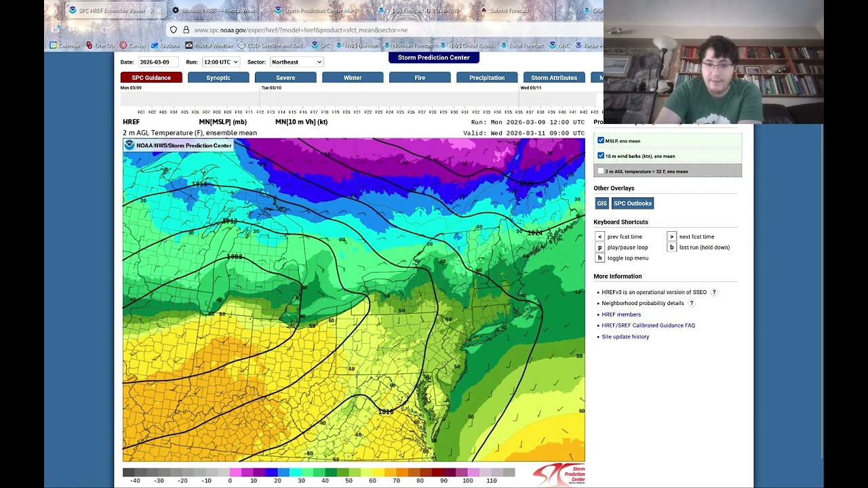Open the NWS Norman bookmark
This screenshot has height=488, width=868.
357,45
